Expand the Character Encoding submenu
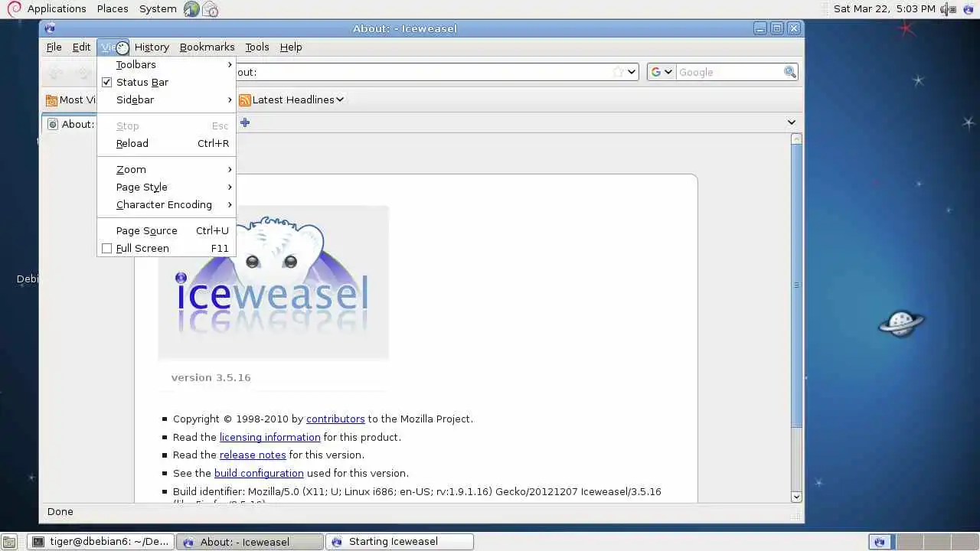Viewport: 980px width, 551px height. pyautogui.click(x=166, y=204)
